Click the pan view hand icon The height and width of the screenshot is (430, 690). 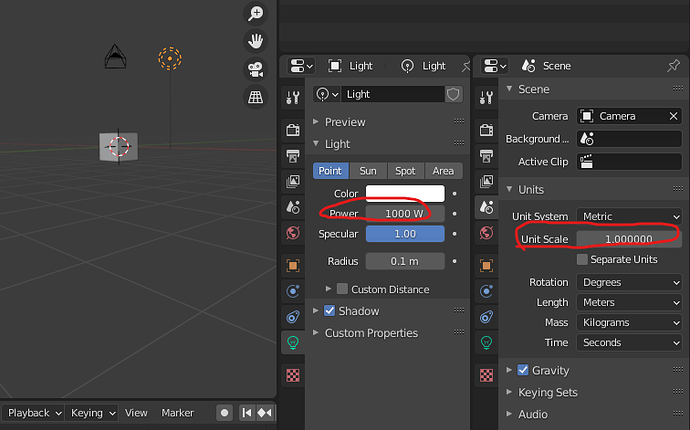click(255, 41)
